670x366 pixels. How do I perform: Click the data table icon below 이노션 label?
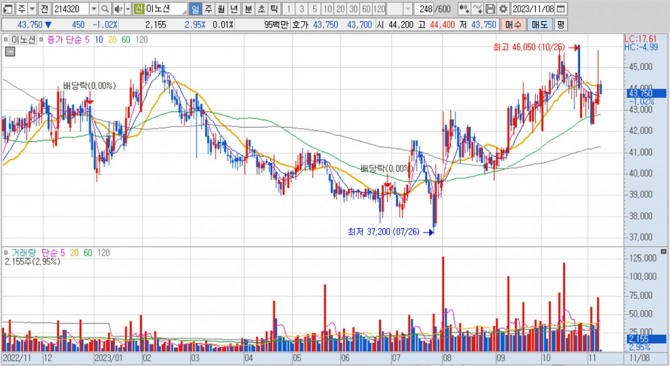(10, 52)
